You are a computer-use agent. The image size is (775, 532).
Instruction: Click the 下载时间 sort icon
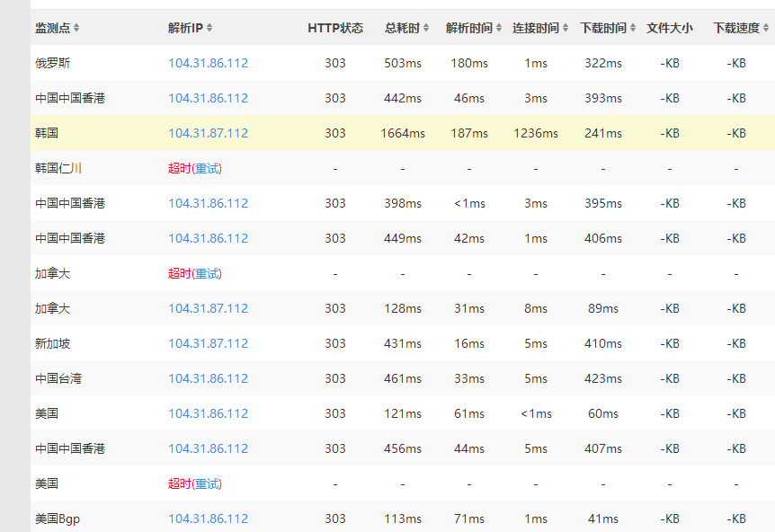633,28
